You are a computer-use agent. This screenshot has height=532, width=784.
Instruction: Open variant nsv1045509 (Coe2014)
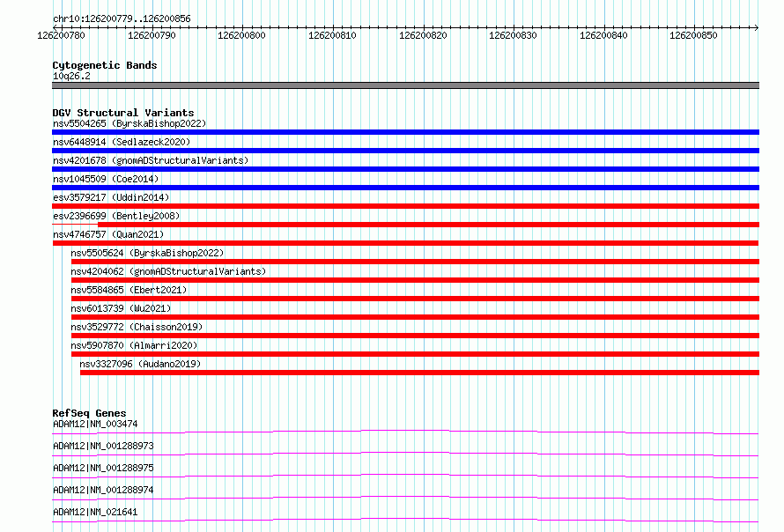pos(106,179)
